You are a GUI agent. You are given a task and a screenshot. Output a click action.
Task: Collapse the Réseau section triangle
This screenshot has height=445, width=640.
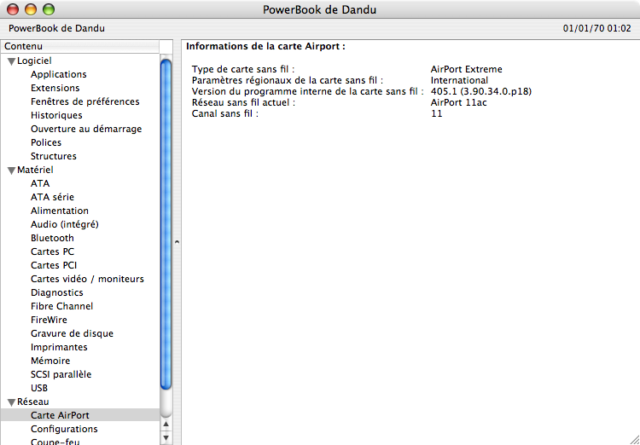click(11, 402)
